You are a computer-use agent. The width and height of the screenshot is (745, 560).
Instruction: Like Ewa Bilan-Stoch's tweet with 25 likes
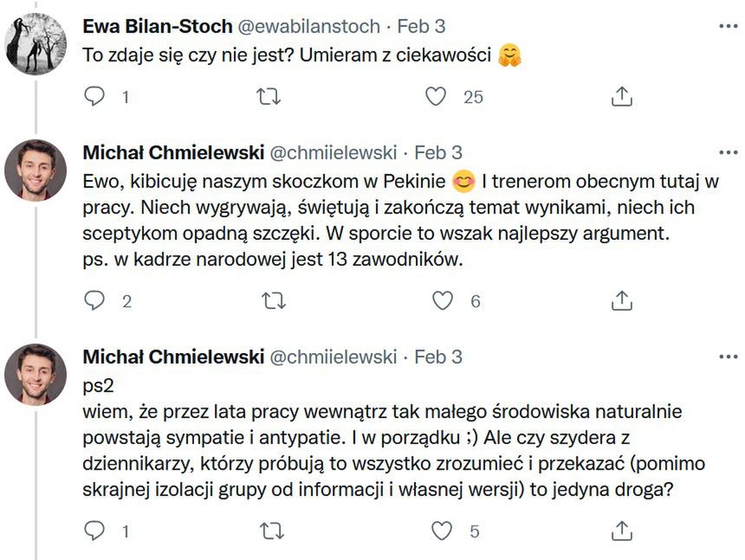point(436,97)
